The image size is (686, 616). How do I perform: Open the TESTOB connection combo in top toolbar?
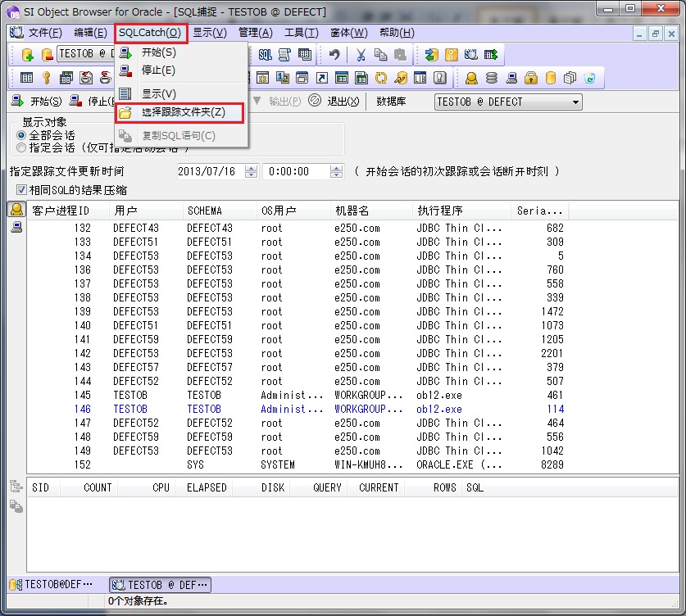[85, 54]
